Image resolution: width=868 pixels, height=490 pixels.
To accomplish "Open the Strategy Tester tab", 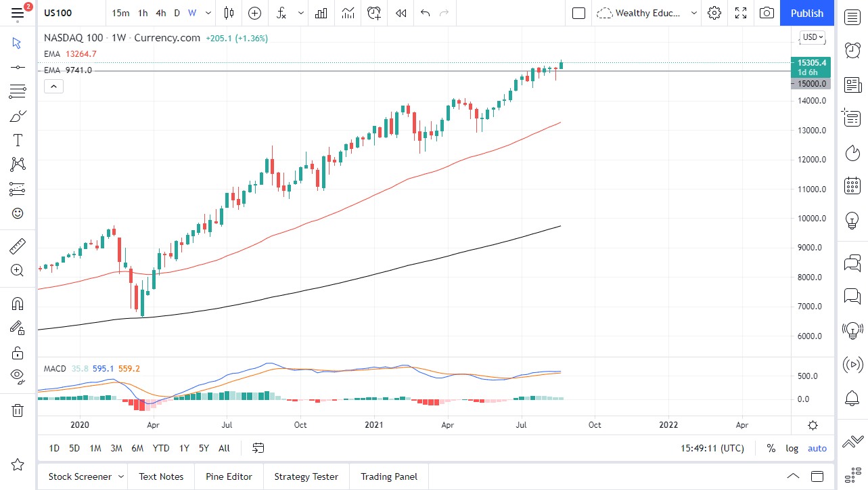I will pos(306,476).
